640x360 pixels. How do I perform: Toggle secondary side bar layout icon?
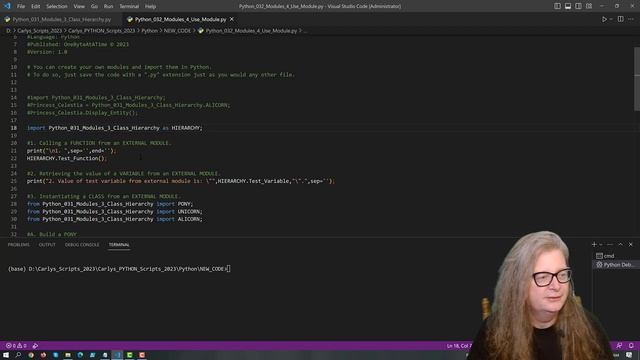(578, 6)
